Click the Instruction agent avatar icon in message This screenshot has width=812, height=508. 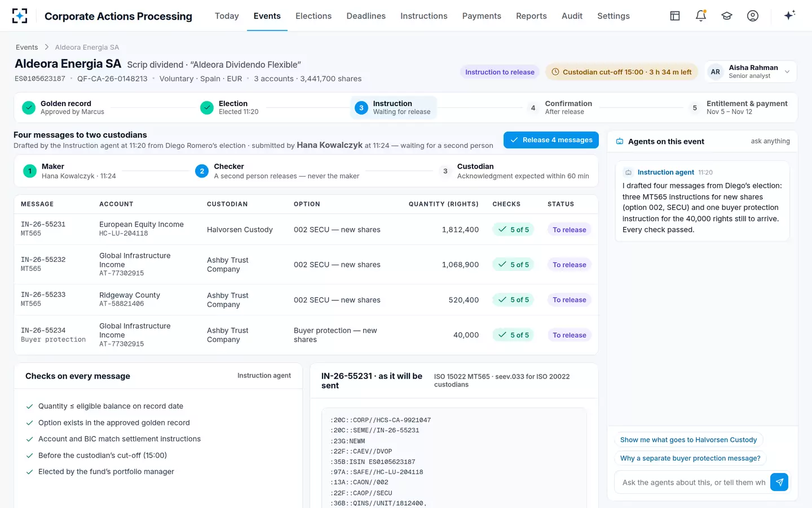(x=628, y=172)
